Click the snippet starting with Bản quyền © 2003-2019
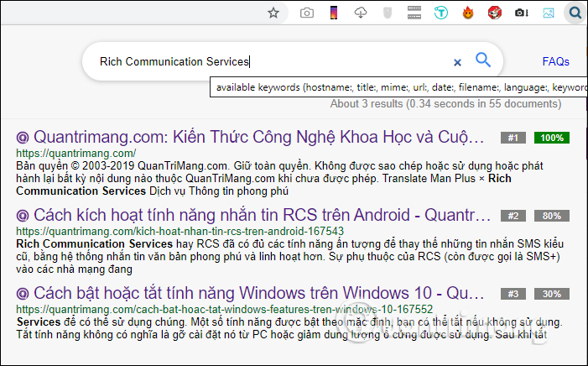 (279, 178)
